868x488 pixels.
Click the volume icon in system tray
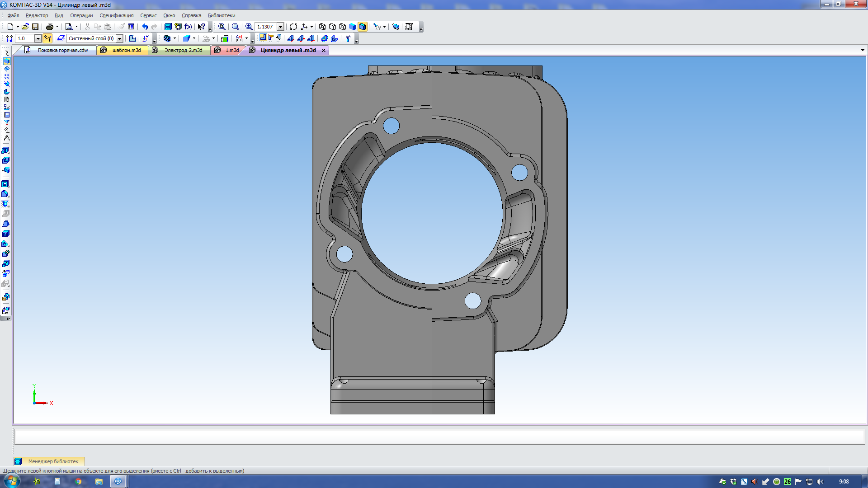click(820, 482)
